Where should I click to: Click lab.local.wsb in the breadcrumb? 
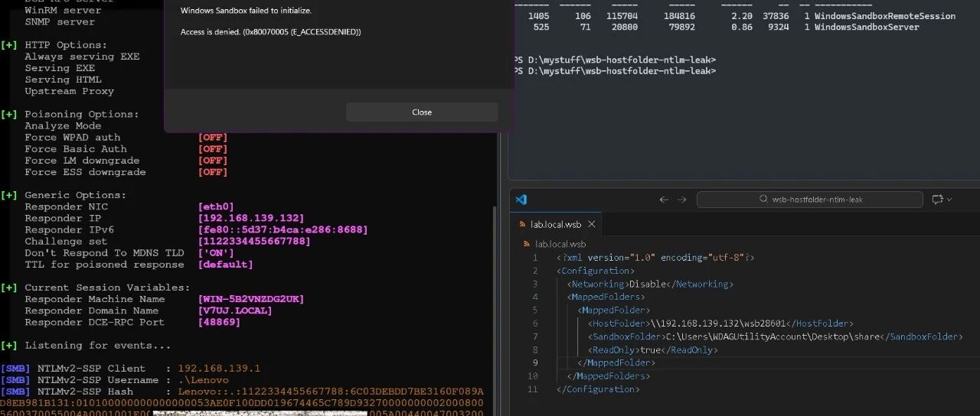559,244
